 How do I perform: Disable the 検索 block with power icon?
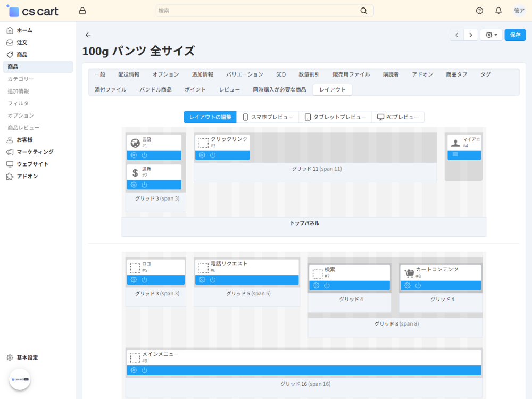tap(327, 286)
